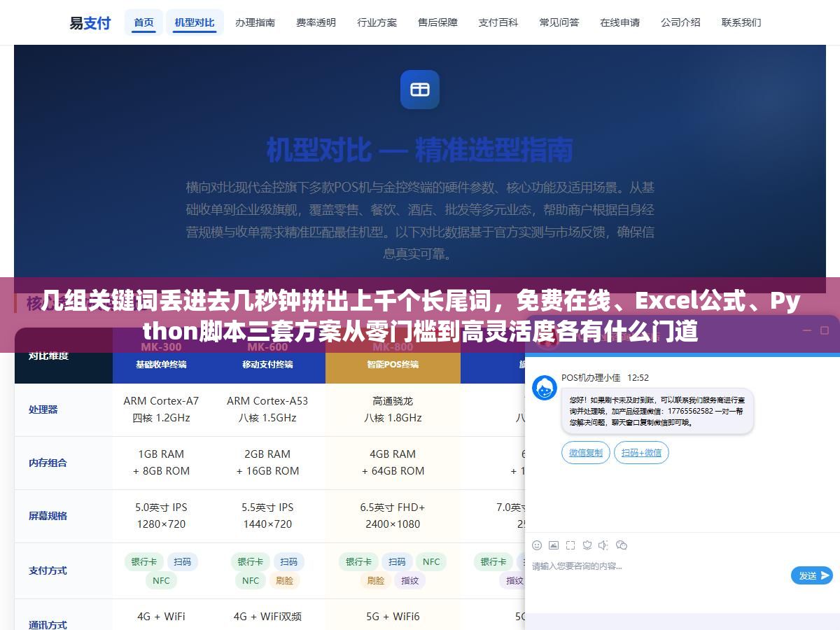Screen dimensions: 840x630
Task: Click the ARM Cortex-A53 processor cell
Action: pyautogui.click(x=267, y=409)
